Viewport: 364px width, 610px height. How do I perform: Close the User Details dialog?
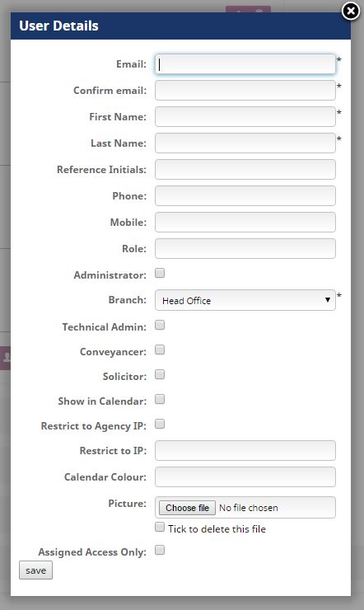[x=351, y=11]
